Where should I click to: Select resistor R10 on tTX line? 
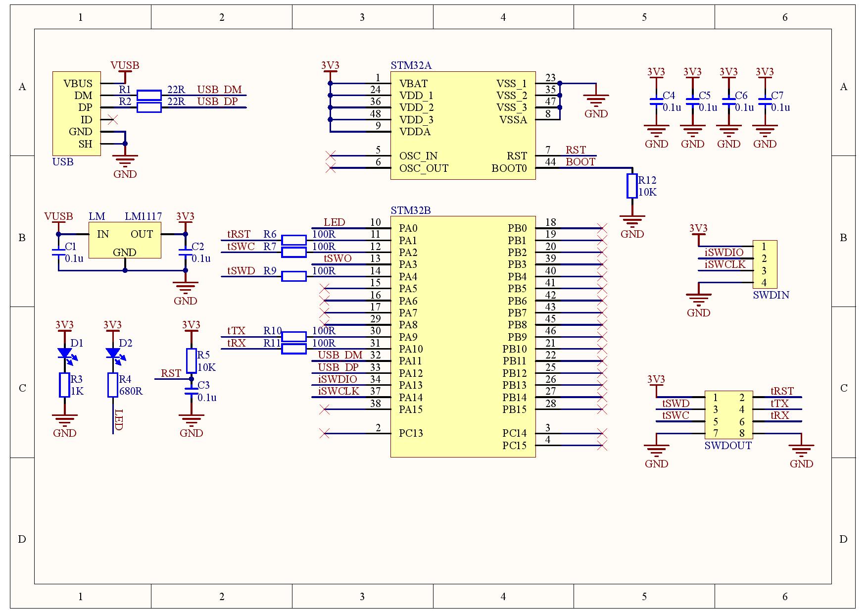[x=294, y=337]
